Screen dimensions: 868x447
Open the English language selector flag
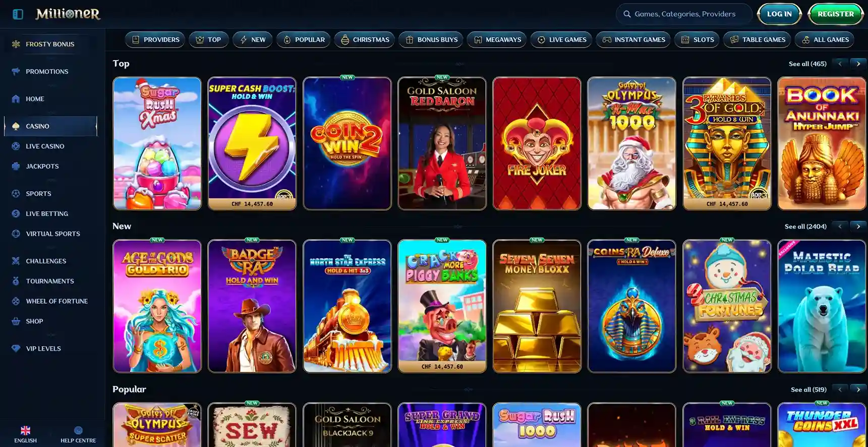click(x=25, y=430)
